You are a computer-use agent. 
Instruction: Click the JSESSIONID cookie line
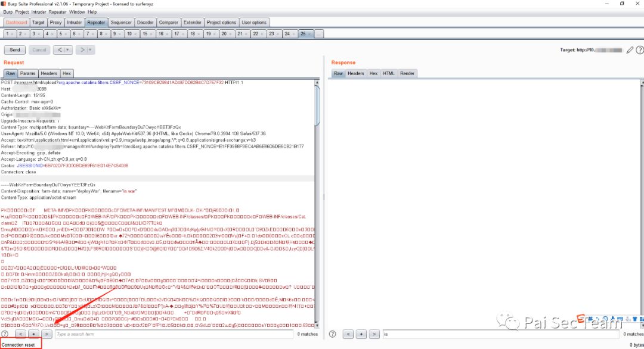64,166
